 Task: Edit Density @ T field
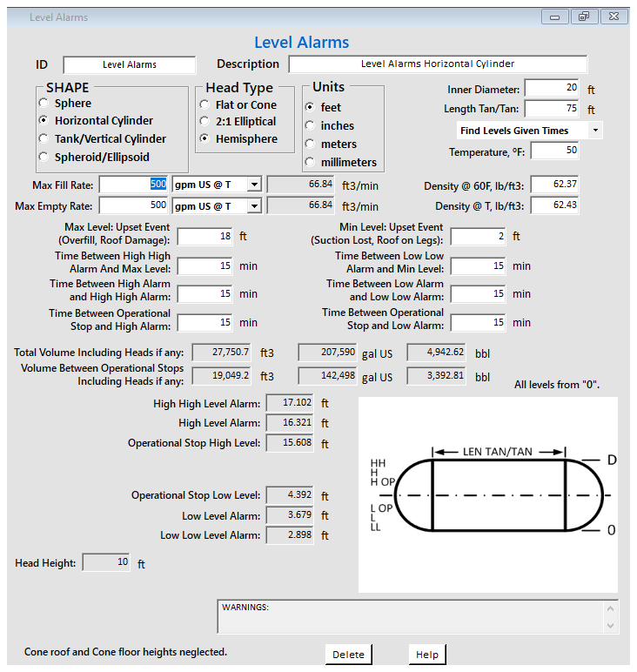(x=554, y=205)
